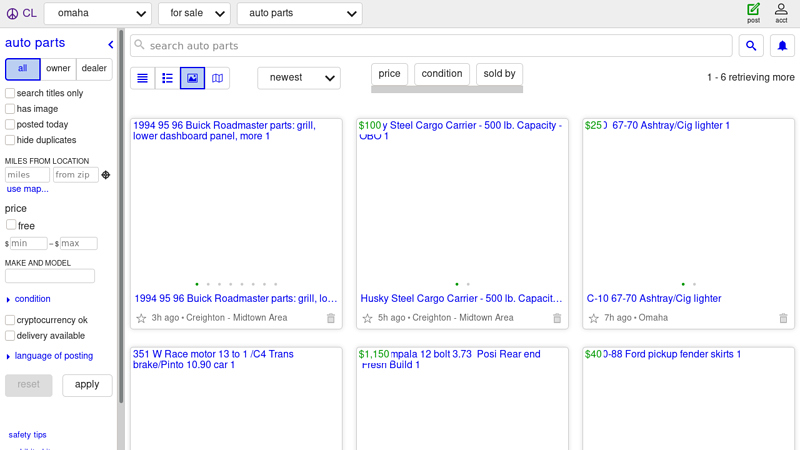Switch to plain list view
This screenshot has height=450, width=800.
142,78
